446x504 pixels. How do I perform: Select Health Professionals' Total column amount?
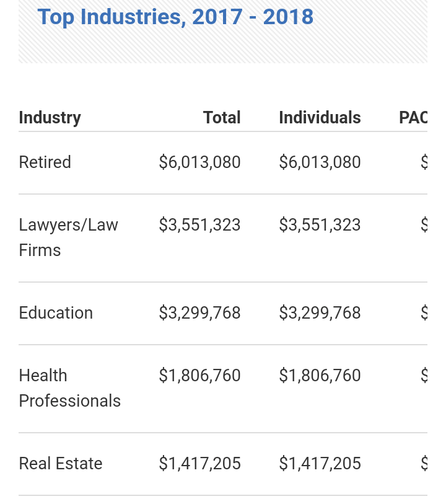tap(199, 376)
